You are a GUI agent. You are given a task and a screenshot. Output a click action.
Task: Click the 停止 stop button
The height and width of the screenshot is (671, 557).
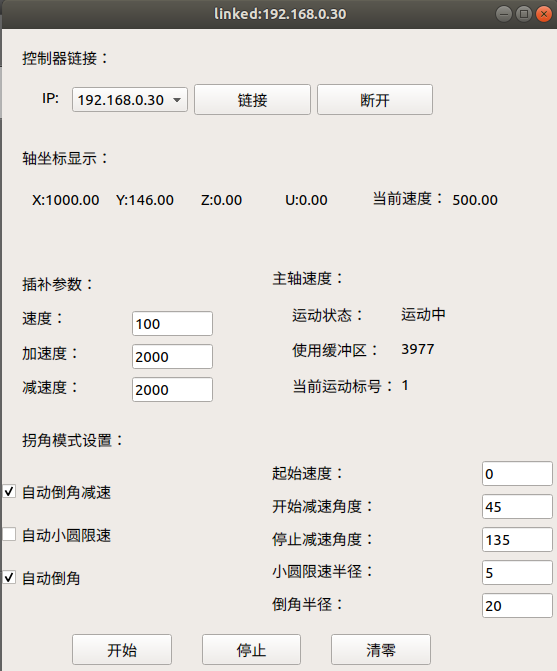(x=252, y=650)
